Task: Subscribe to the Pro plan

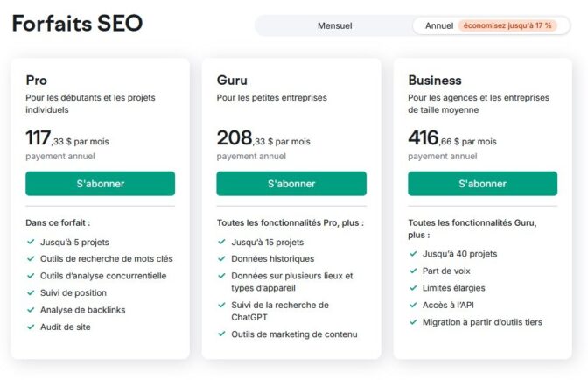Action: tap(100, 184)
